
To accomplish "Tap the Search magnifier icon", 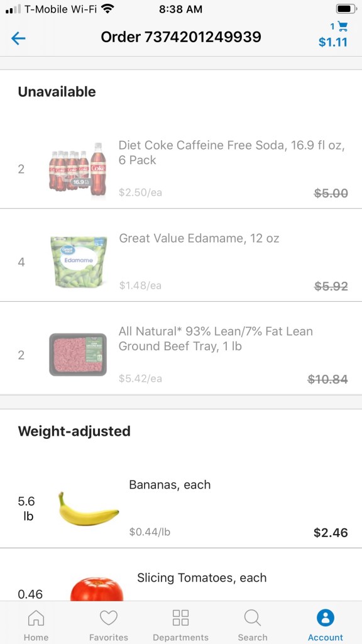I will click(252, 619).
